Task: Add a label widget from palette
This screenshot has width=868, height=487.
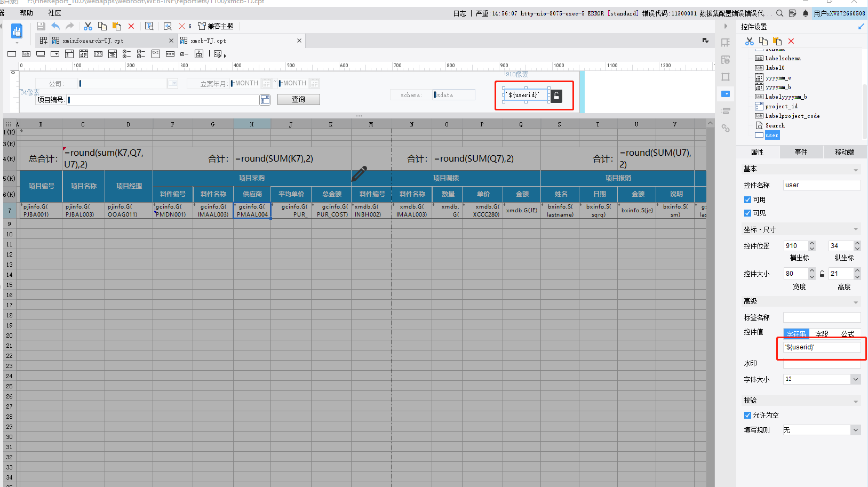Action: 26,54
